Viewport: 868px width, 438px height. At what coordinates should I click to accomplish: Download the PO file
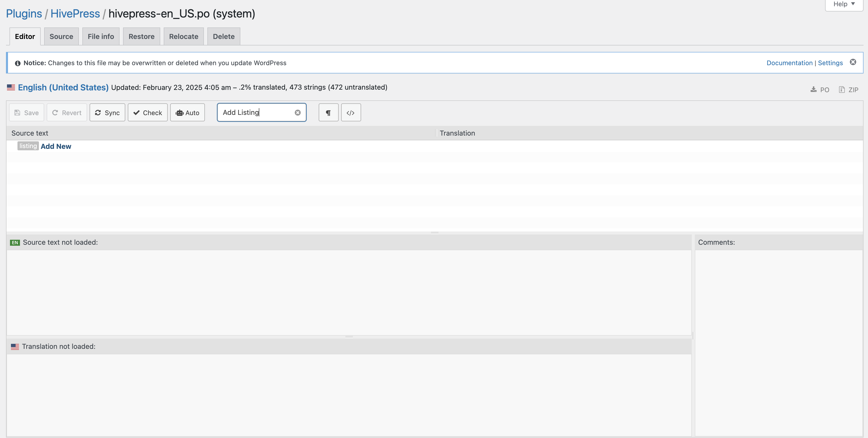pyautogui.click(x=820, y=90)
